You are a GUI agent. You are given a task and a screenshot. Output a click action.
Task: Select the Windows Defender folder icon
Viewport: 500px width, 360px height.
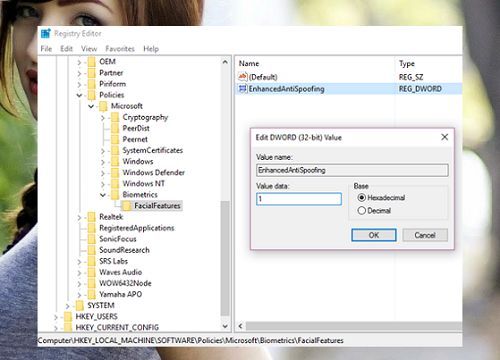(115, 173)
